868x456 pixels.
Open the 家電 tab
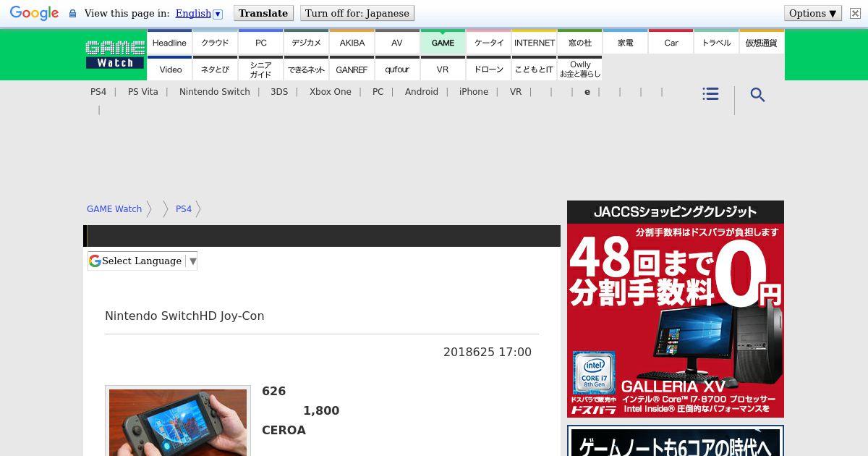tap(625, 43)
